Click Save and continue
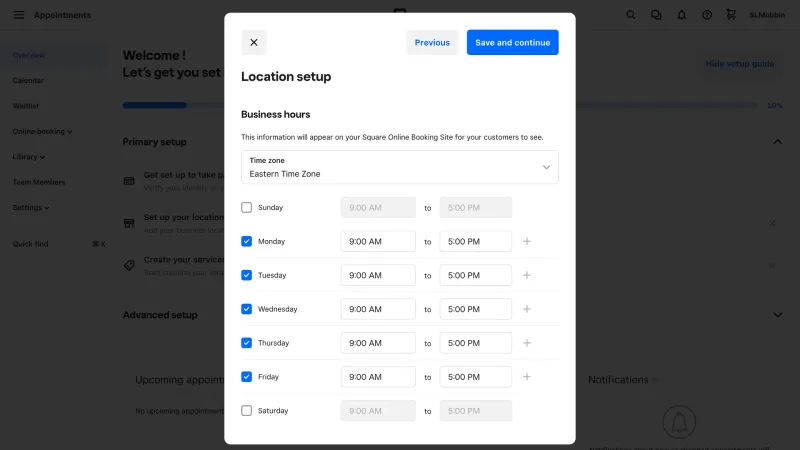 [x=512, y=42]
